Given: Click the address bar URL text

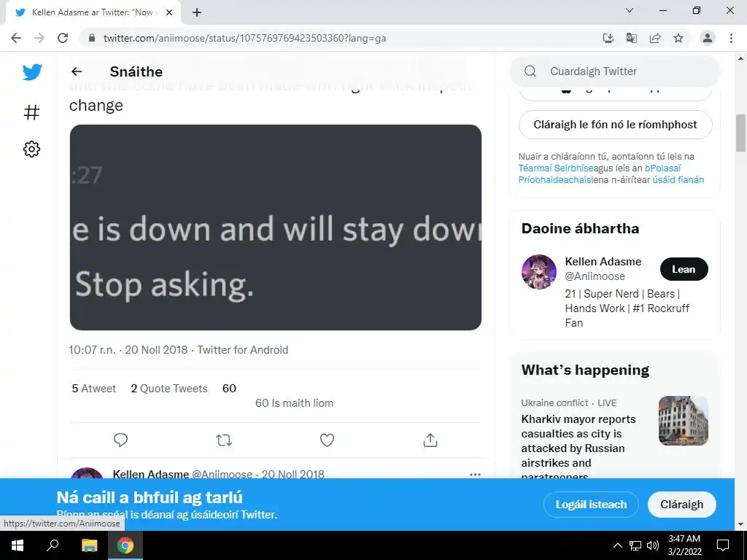Looking at the screenshot, I should (245, 38).
